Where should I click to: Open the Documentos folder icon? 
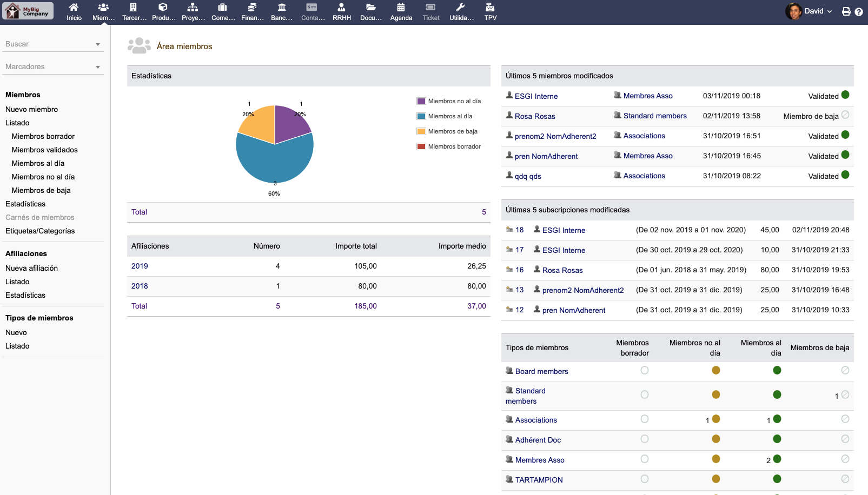point(371,7)
